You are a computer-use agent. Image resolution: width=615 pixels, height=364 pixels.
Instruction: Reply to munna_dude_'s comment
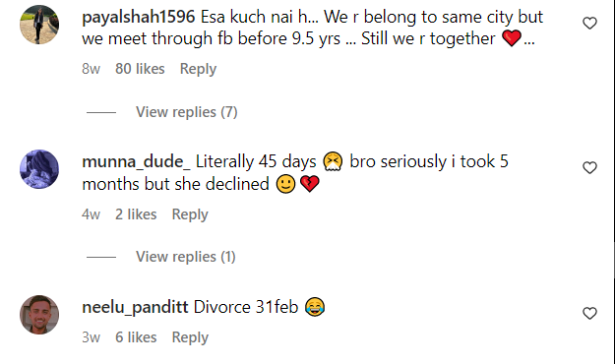(190, 214)
